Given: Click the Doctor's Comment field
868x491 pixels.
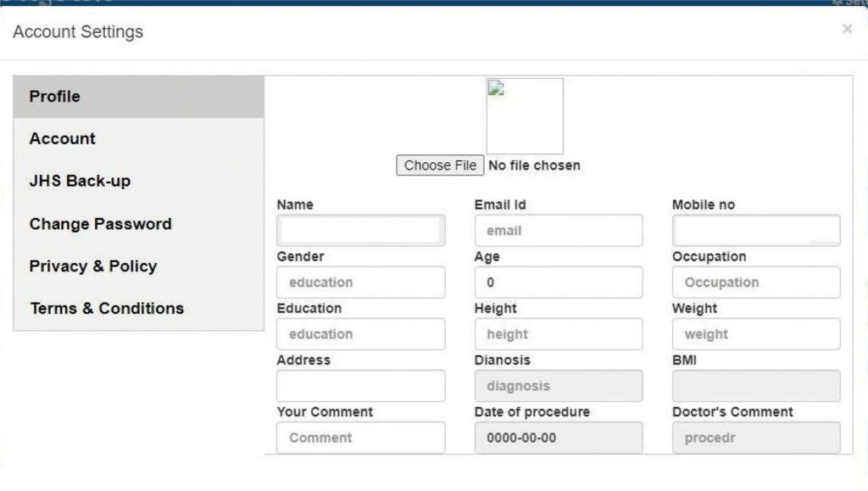Looking at the screenshot, I should coord(756,438).
